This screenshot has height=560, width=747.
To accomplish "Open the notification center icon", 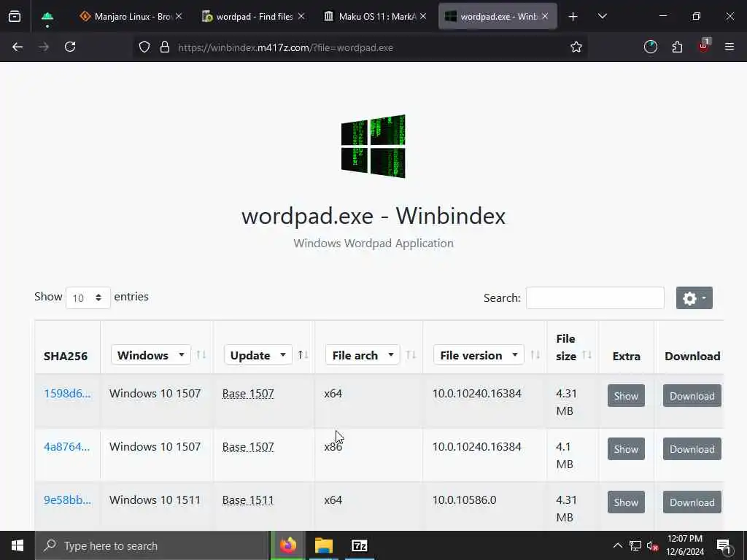I will point(724,546).
